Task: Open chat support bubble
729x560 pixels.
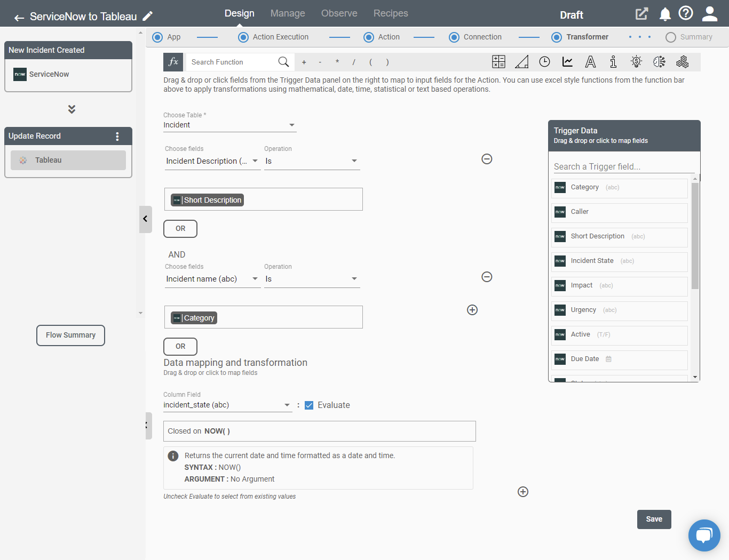Action: 704,535
